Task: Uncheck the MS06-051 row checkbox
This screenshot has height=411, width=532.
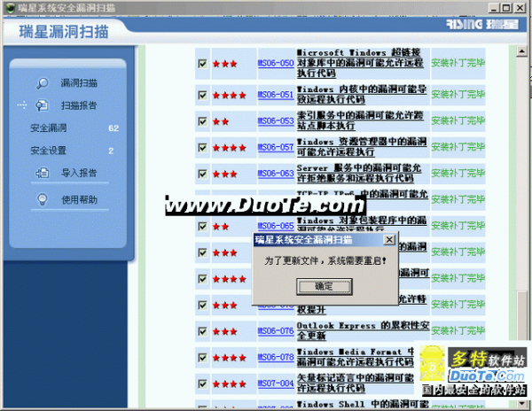Action: (202, 95)
